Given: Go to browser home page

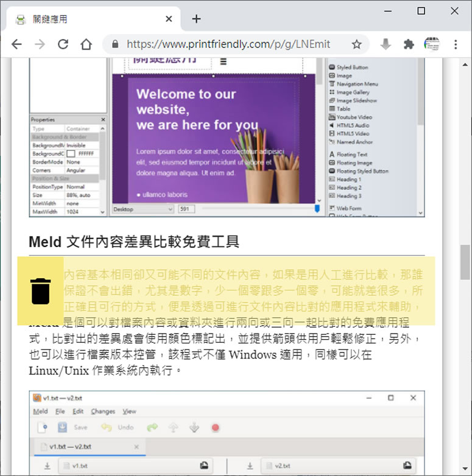Looking at the screenshot, I should point(86,44).
